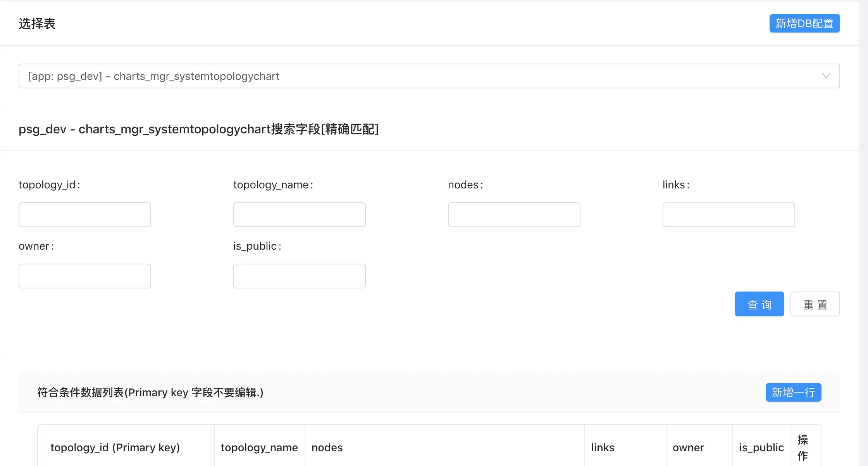868x466 pixels.
Task: Click the topology_name input field
Action: 299,215
